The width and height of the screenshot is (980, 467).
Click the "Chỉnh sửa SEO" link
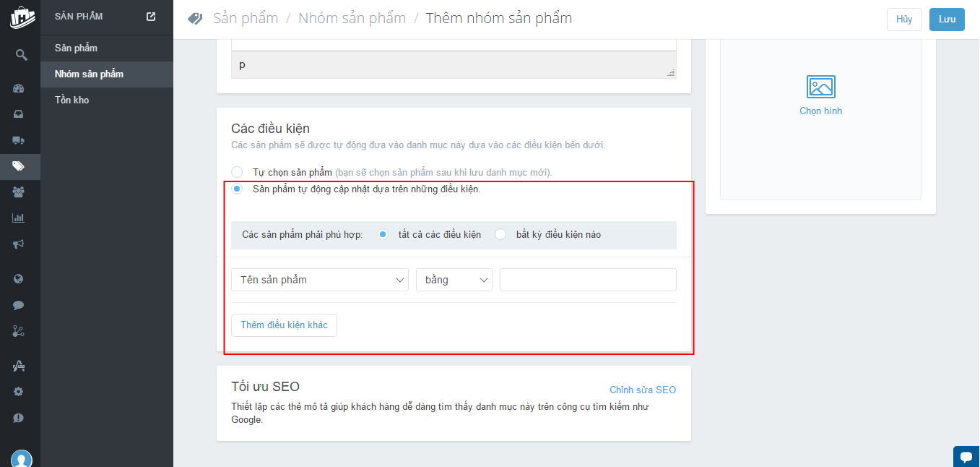[643, 390]
